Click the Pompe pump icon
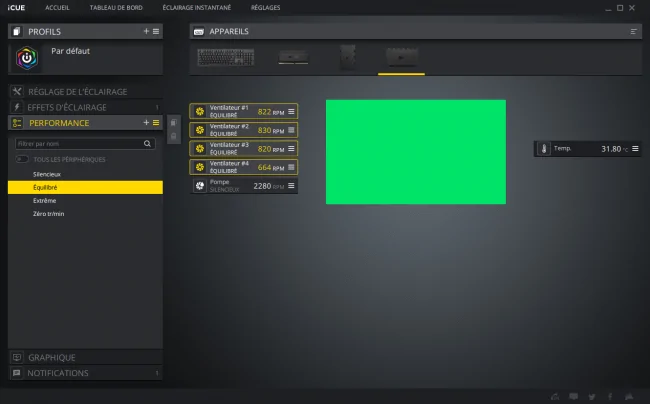 pyautogui.click(x=200, y=186)
